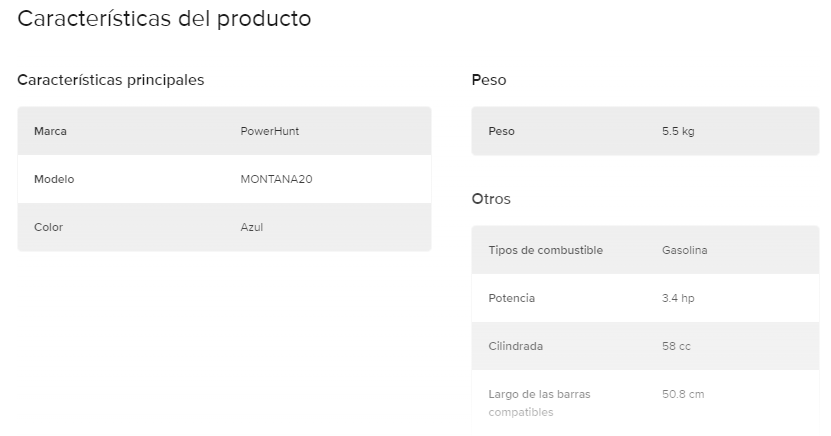The width and height of the screenshot is (831, 436).
Task: Select the Potencia row label
Action: (511, 298)
